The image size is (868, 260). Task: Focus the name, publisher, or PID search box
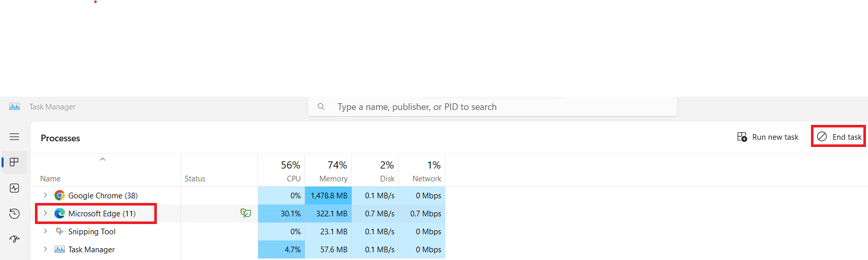pos(492,107)
